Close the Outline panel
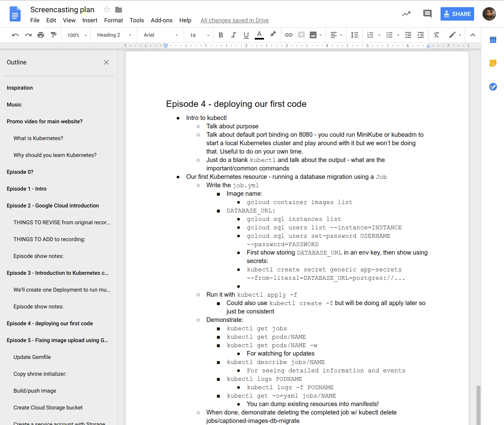504x425 pixels. (x=106, y=62)
